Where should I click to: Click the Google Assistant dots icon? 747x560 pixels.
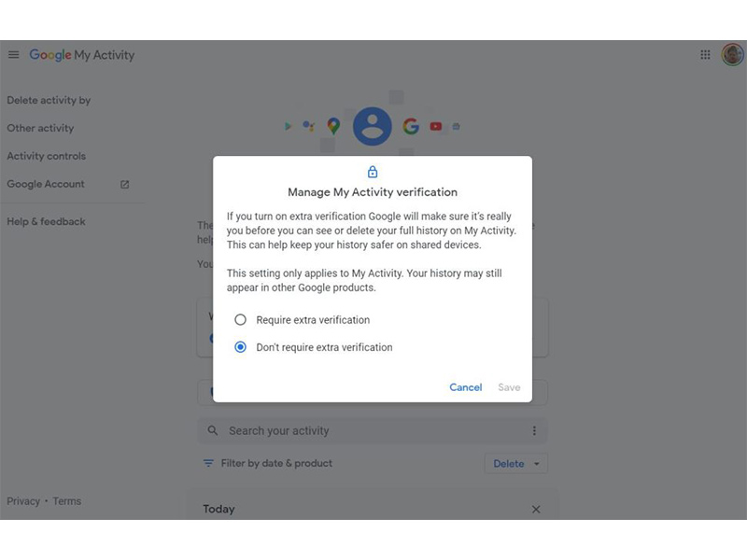tap(308, 126)
